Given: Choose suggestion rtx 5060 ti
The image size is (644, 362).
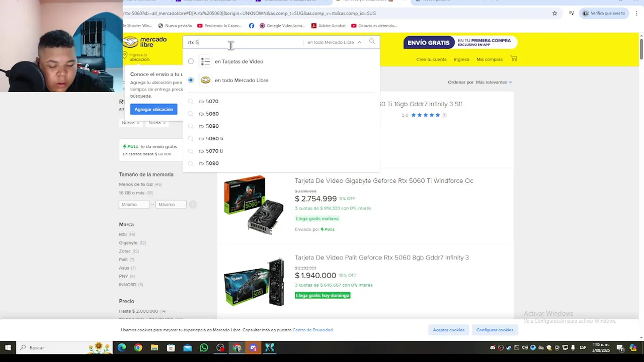Looking at the screenshot, I should (x=211, y=139).
